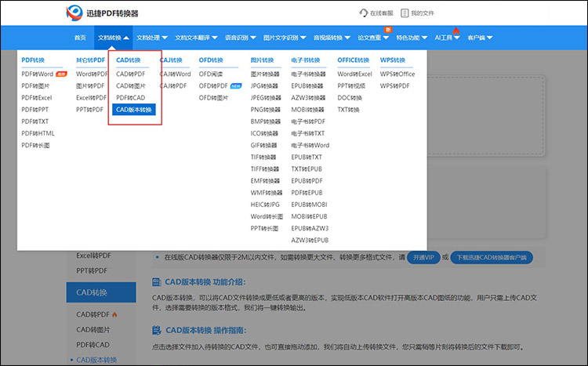Select Word转长图 menu entry
Screen dimensions: 588x366
tap(267, 216)
